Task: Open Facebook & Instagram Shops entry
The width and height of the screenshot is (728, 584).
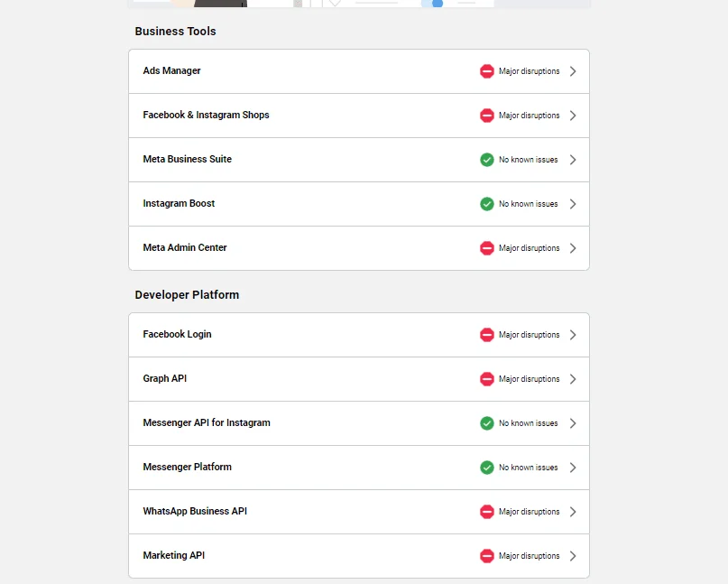Action: click(359, 116)
